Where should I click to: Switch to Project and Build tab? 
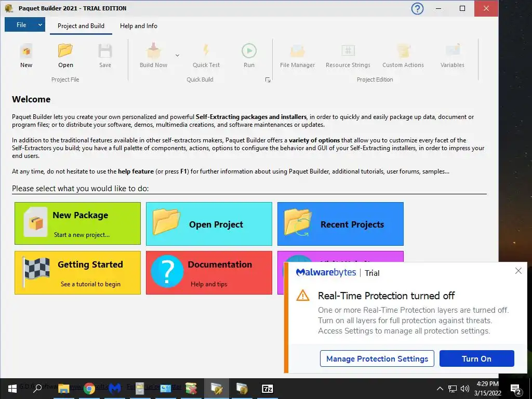click(x=81, y=26)
